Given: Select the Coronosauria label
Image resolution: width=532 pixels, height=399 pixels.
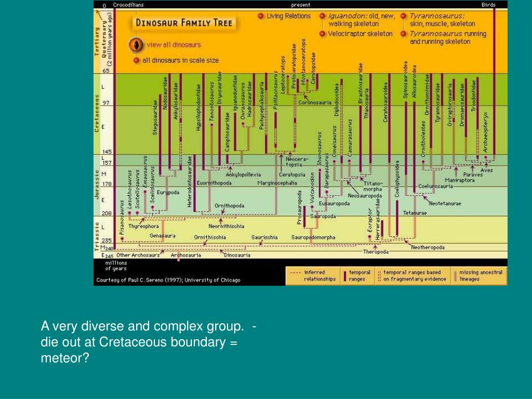Looking at the screenshot, I should (x=315, y=102).
